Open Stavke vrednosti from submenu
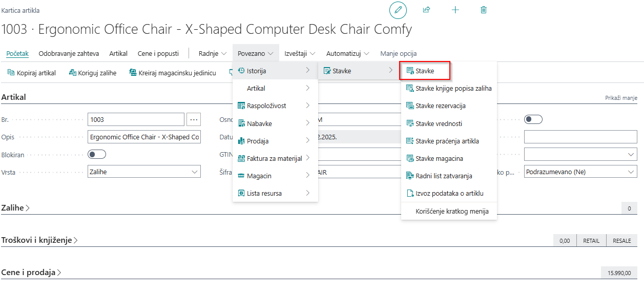Screen dimensions: 644x293 click(439, 123)
